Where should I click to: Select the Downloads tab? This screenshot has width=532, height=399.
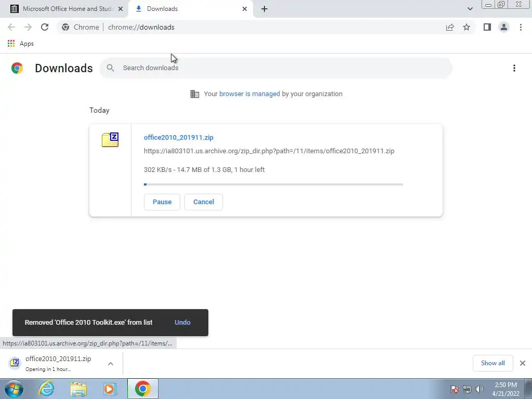pyautogui.click(x=191, y=9)
